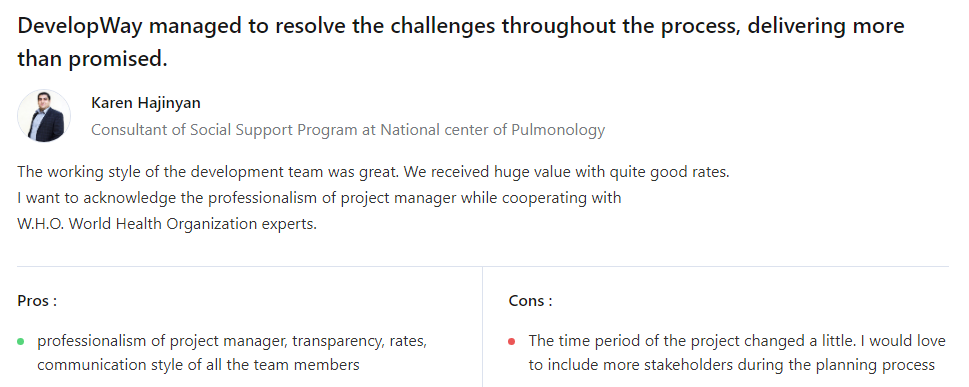The height and width of the screenshot is (387, 969).
Task: Click the 'professionalism of project manager, transparency' pros text
Action: click(232, 341)
